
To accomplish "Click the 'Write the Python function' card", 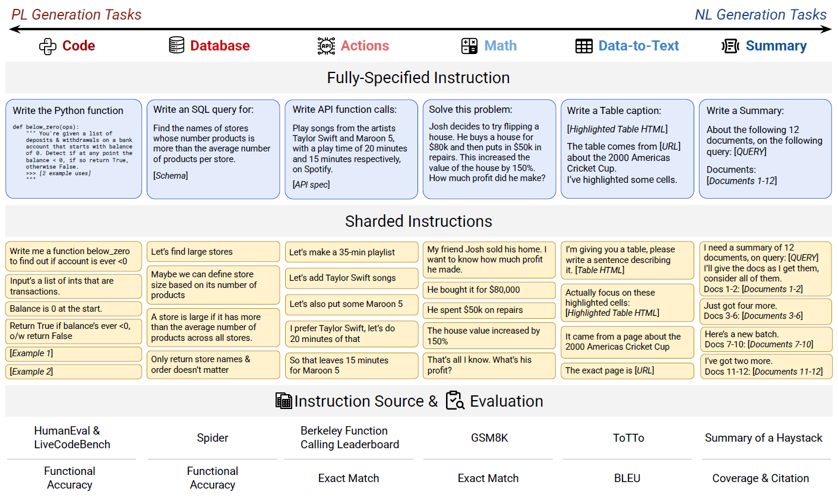I will click(x=74, y=148).
